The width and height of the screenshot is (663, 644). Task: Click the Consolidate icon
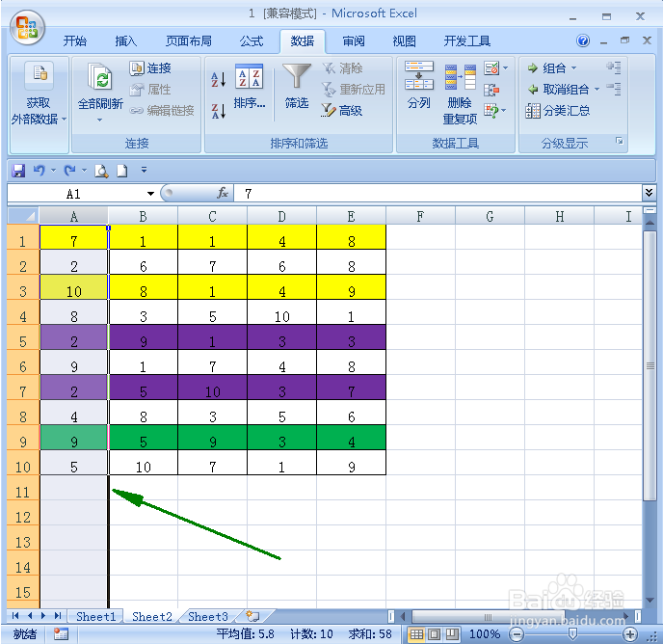[491, 90]
